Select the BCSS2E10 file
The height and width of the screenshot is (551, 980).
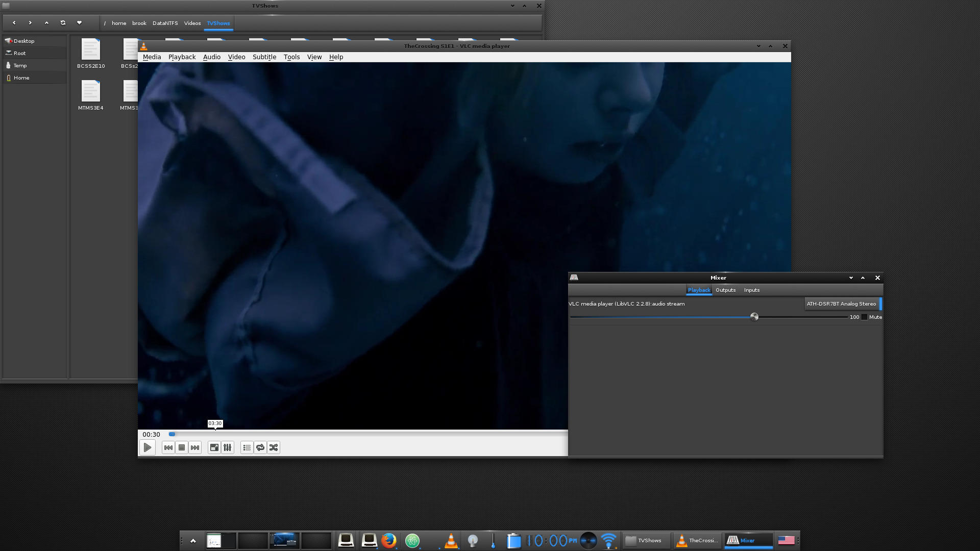91,53
